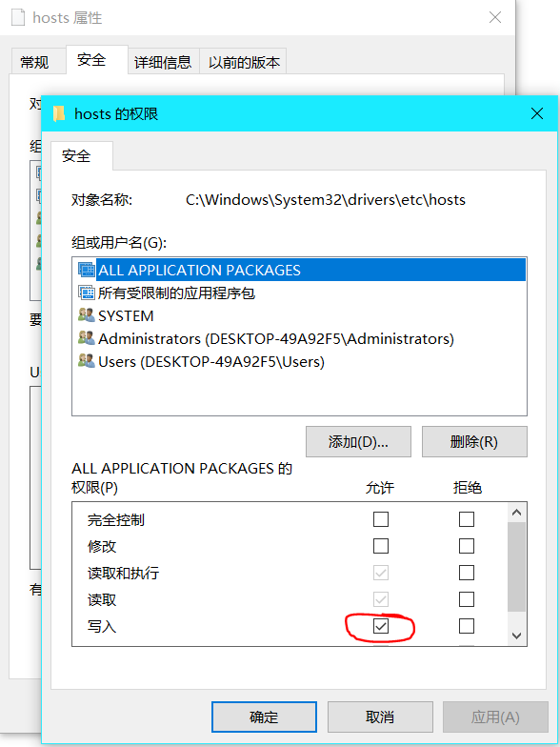Click the file icon in the hosts properties title bar
Viewport: 560px width, 747px height.
(x=17, y=17)
